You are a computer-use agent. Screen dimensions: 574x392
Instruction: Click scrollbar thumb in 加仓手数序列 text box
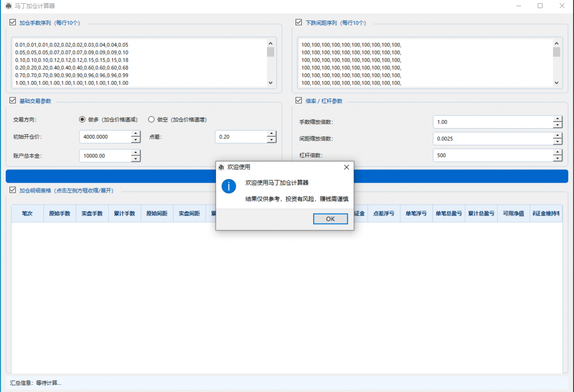(270, 52)
